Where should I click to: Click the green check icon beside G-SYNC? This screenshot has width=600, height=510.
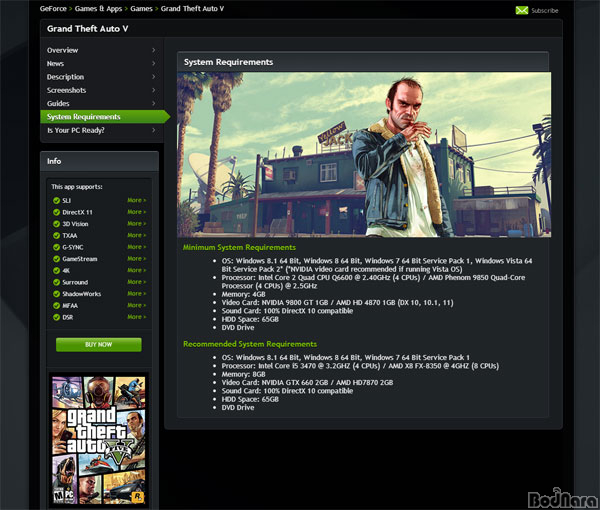(56, 247)
